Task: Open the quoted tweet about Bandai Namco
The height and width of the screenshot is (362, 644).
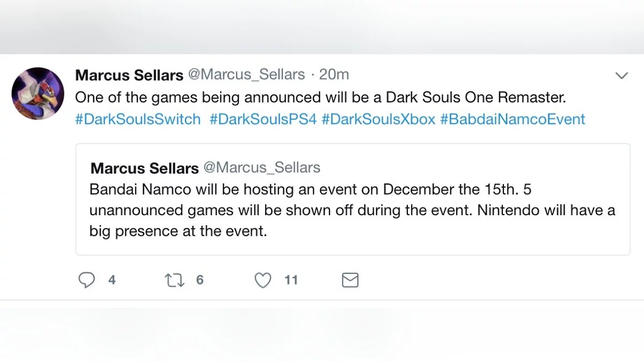Action: (x=352, y=210)
